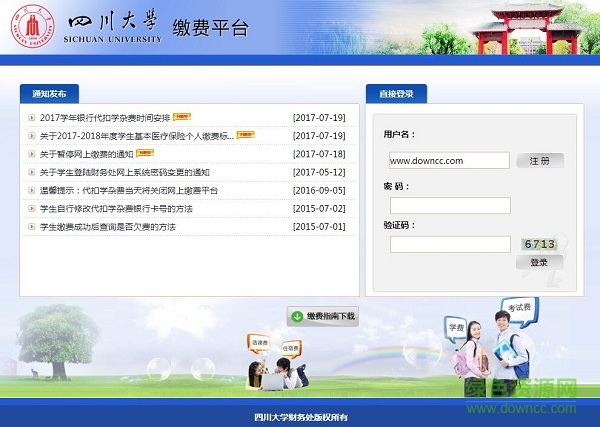Click the 选课费 speech bubble
The width and height of the screenshot is (600, 427).
259,343
